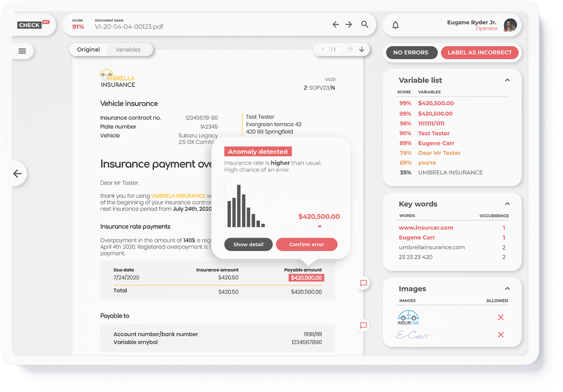
Task: Click Label as Incorrect button
Action: (479, 52)
